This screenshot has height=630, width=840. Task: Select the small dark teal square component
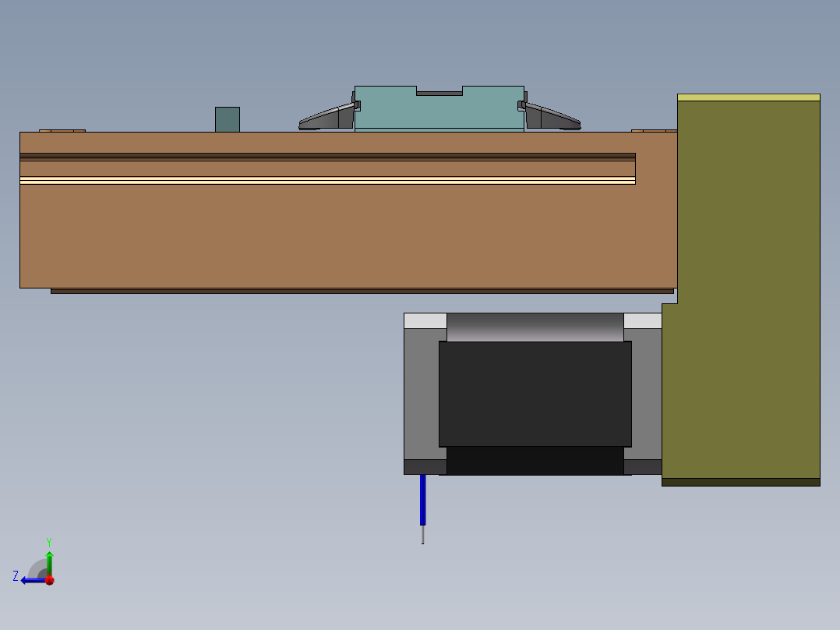[228, 119]
